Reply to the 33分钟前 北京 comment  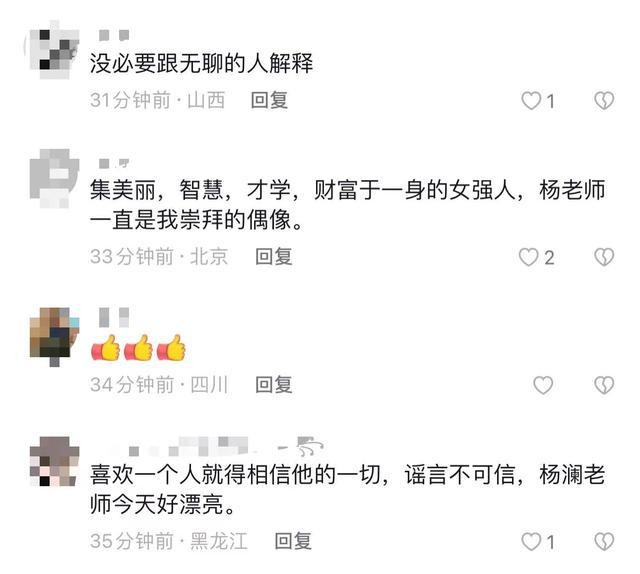point(274,257)
